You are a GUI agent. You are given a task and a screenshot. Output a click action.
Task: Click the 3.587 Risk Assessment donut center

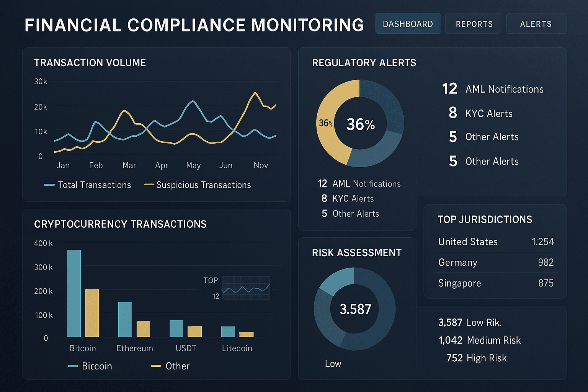point(355,309)
